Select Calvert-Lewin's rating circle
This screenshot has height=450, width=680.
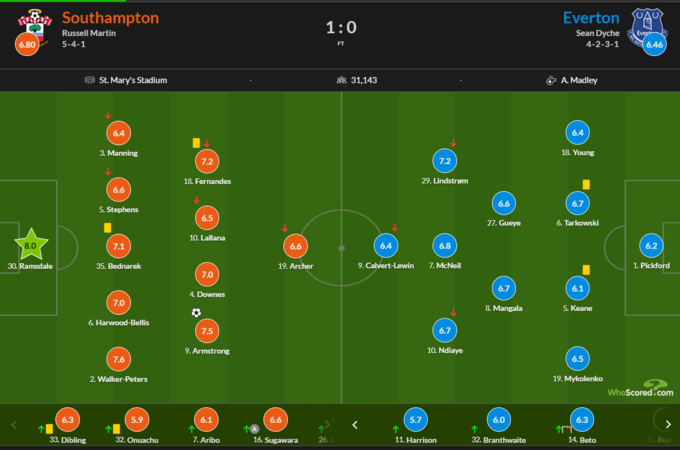[x=385, y=246]
